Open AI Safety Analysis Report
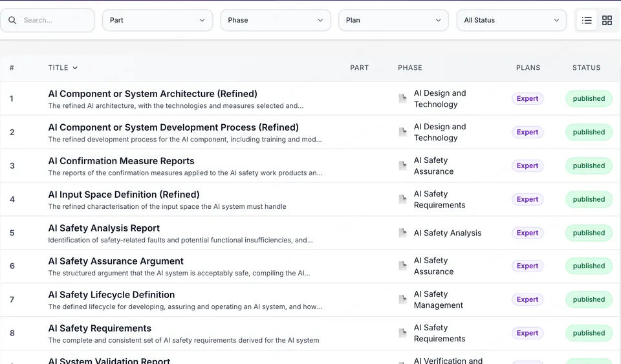 pos(103,228)
